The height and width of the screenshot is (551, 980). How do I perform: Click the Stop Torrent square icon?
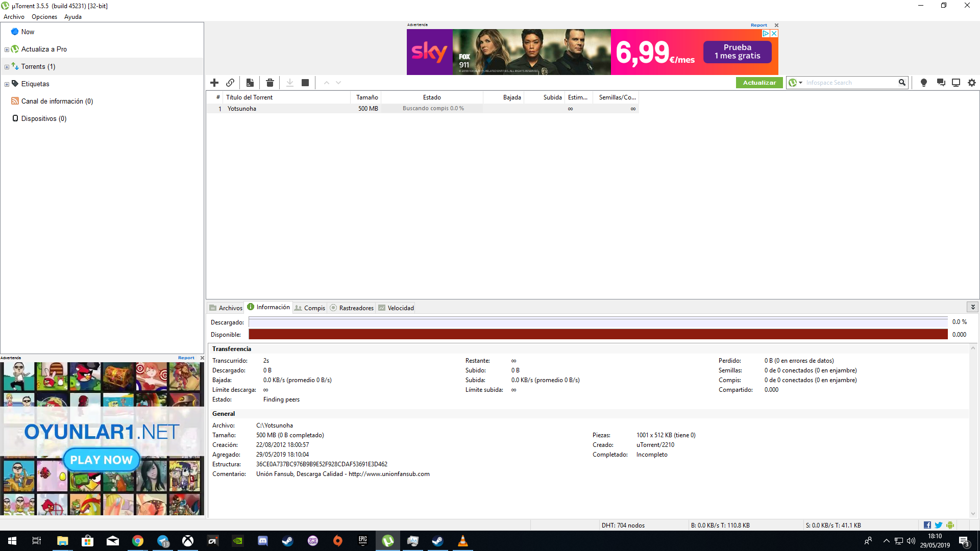tap(305, 83)
